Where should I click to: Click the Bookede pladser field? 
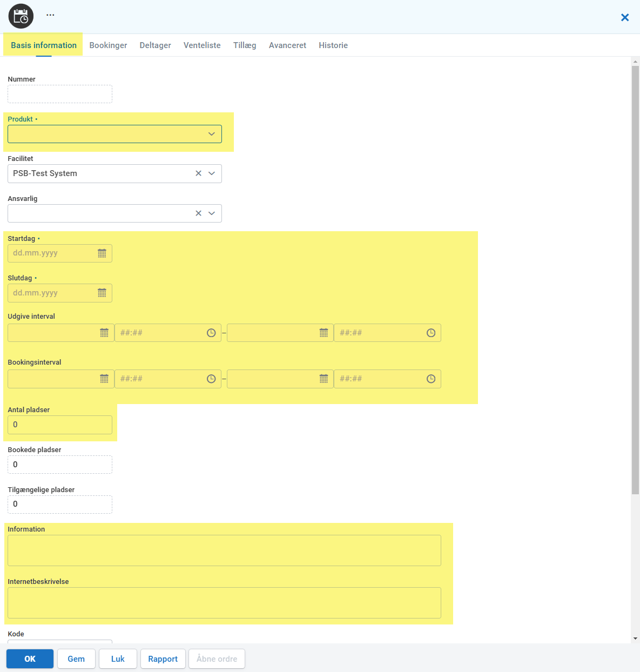[60, 465]
